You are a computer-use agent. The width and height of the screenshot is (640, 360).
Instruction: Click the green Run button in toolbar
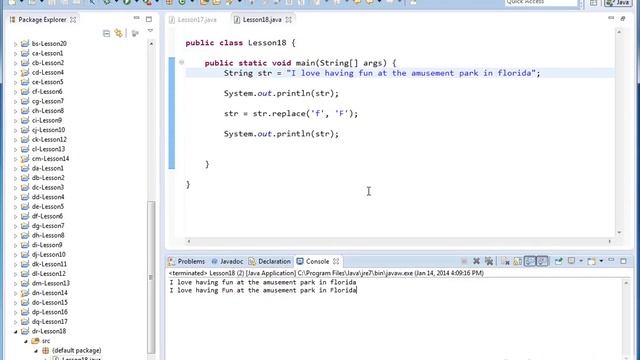(127, 2)
